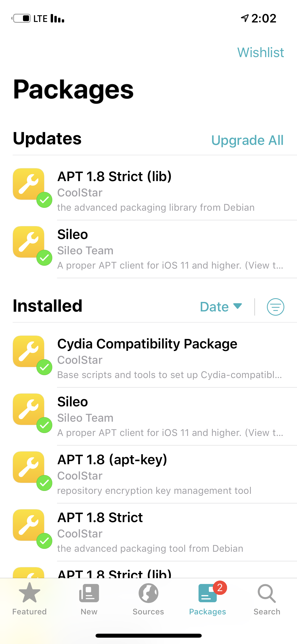Tap the Packages tab icon with badge

[208, 594]
